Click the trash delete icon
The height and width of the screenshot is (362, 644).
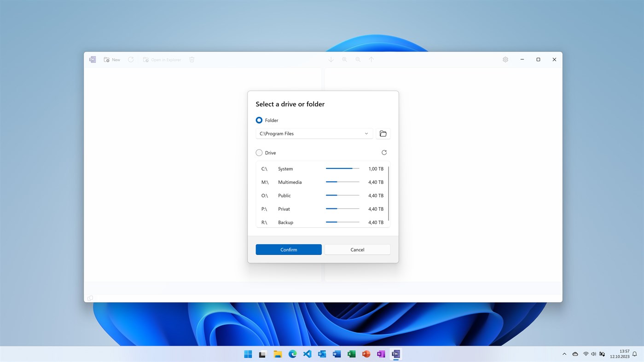point(192,60)
